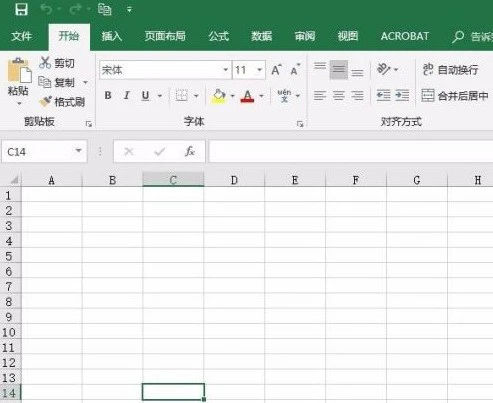Click the 粘贴 paste clipboard icon
493x403 pixels.
[19, 70]
